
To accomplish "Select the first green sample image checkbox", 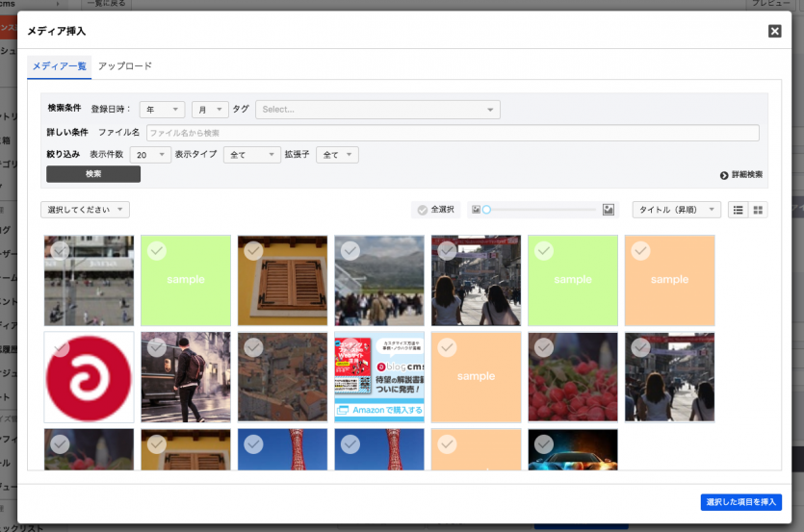I will tap(157, 250).
